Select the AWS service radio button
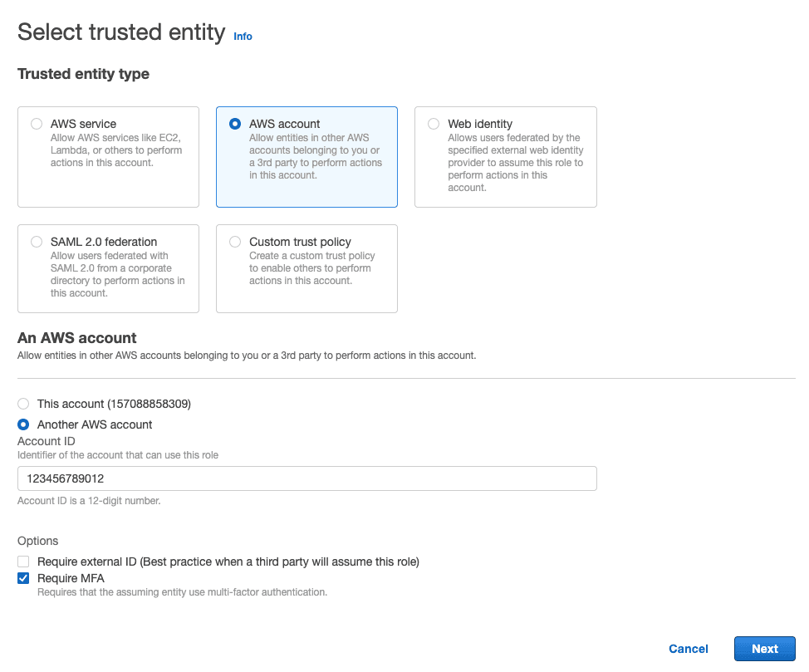Image resolution: width=809 pixels, height=672 pixels. (36, 124)
